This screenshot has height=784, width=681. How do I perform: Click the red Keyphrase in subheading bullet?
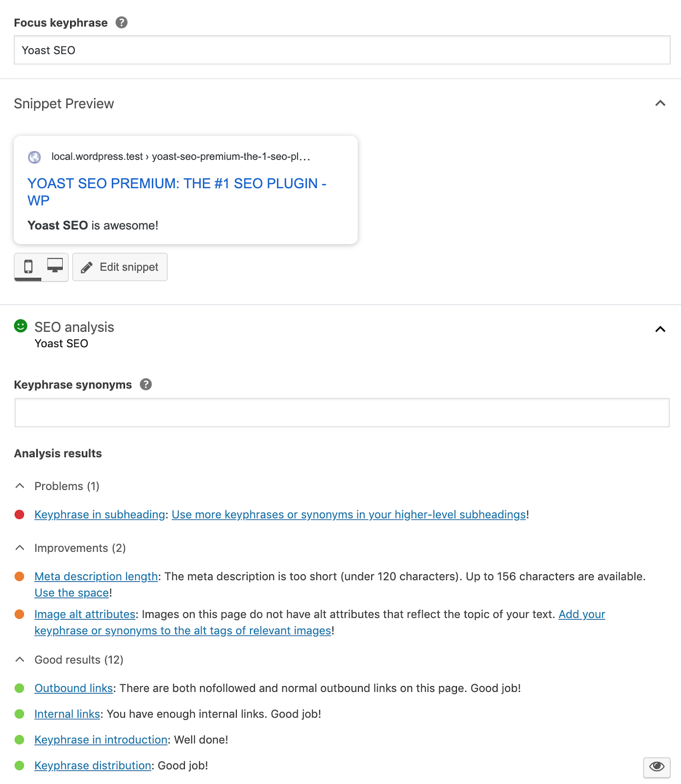[20, 514]
